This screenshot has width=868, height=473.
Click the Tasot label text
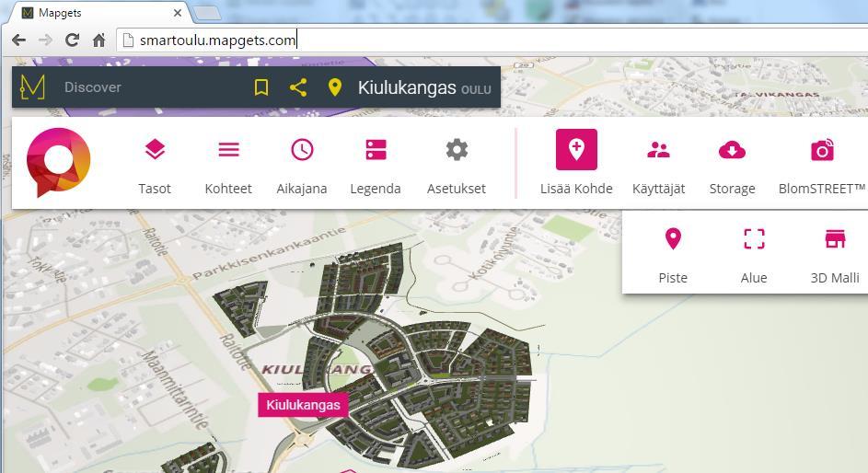pyautogui.click(x=155, y=189)
